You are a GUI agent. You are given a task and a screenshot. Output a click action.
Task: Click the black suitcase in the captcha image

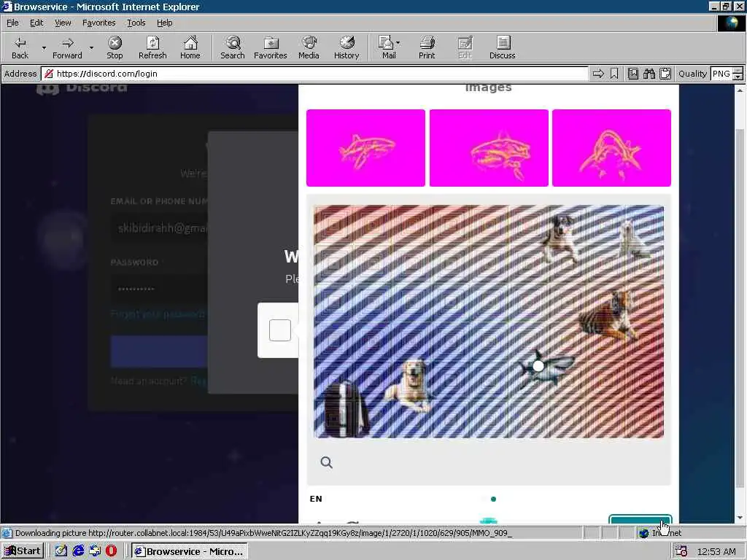point(345,408)
